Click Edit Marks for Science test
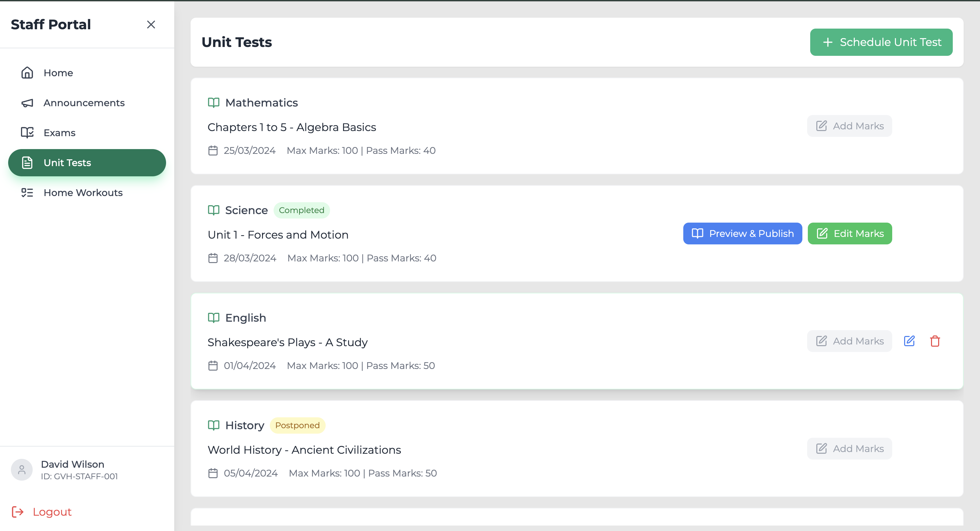Screen dimensions: 980x531 point(850,234)
